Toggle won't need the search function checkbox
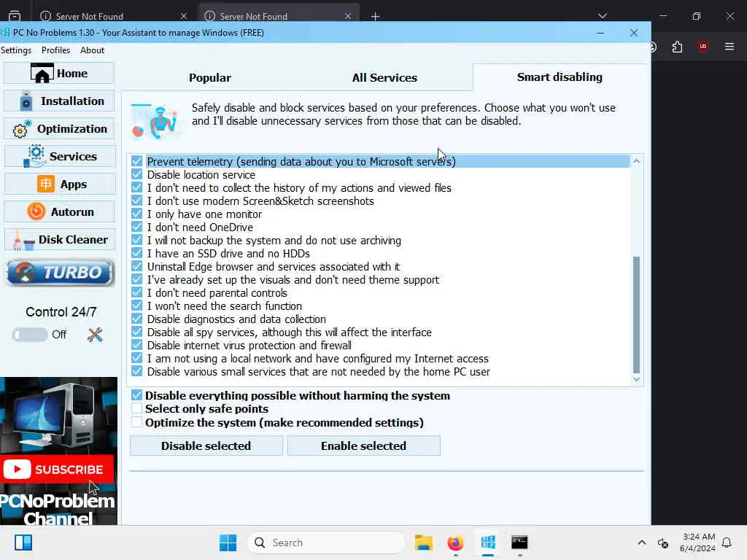747x560 pixels. [136, 306]
